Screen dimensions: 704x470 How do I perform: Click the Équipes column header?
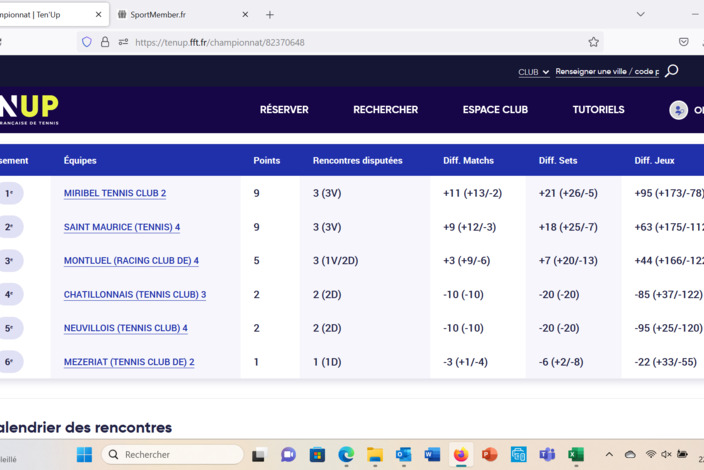[x=80, y=160]
